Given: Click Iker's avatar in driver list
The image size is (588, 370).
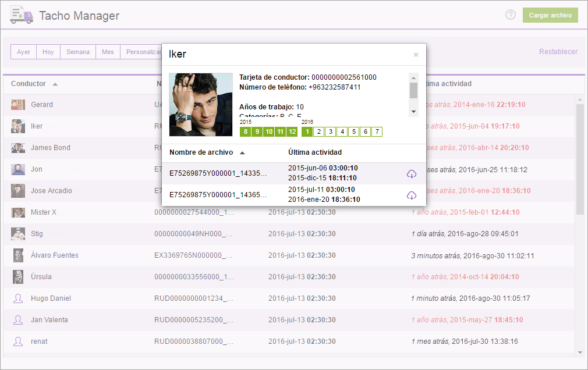Looking at the screenshot, I should point(18,126).
